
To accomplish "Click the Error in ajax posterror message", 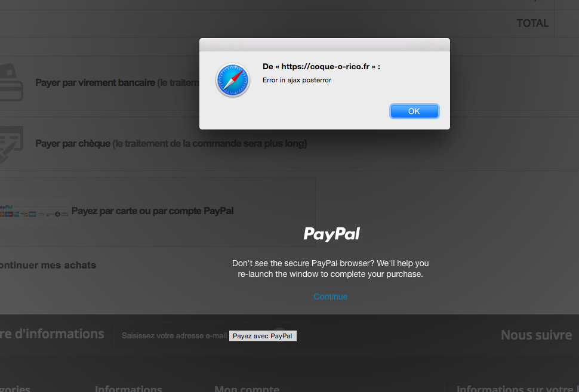I will (297, 80).
